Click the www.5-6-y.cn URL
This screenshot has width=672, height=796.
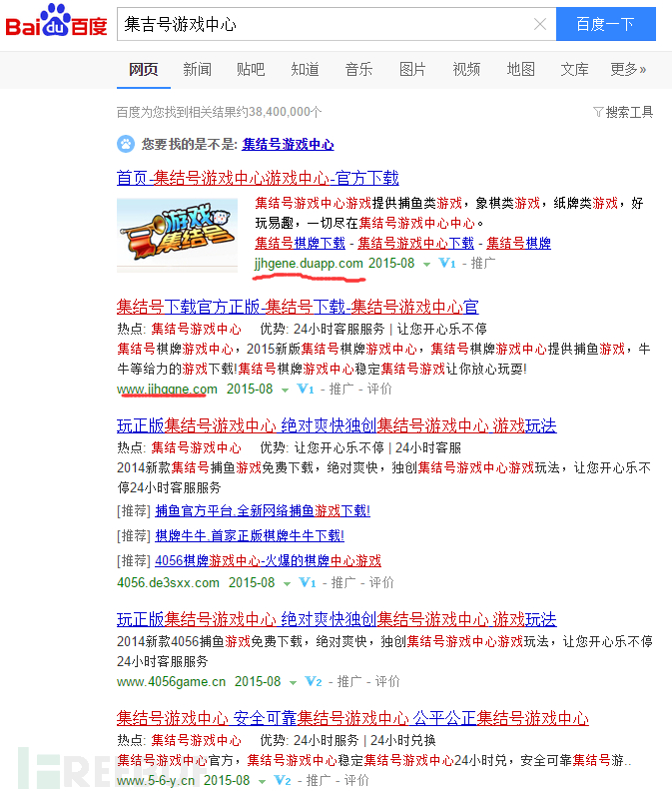(x=156, y=781)
